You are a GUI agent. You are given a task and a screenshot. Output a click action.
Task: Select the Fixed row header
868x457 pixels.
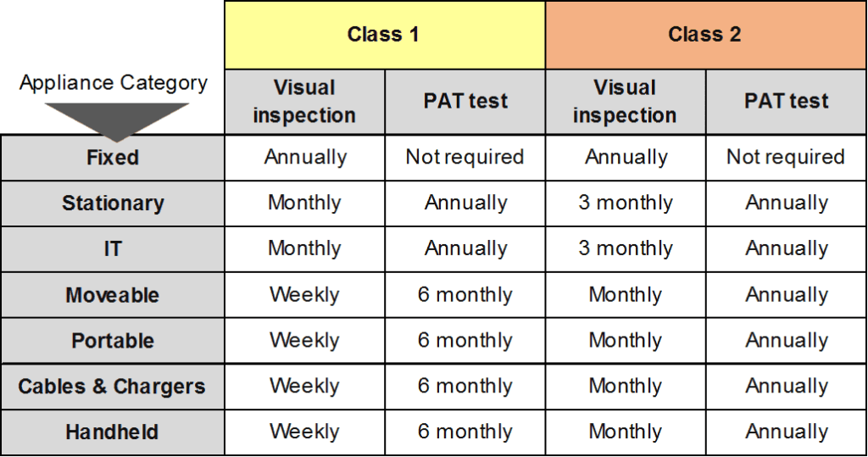click(113, 158)
